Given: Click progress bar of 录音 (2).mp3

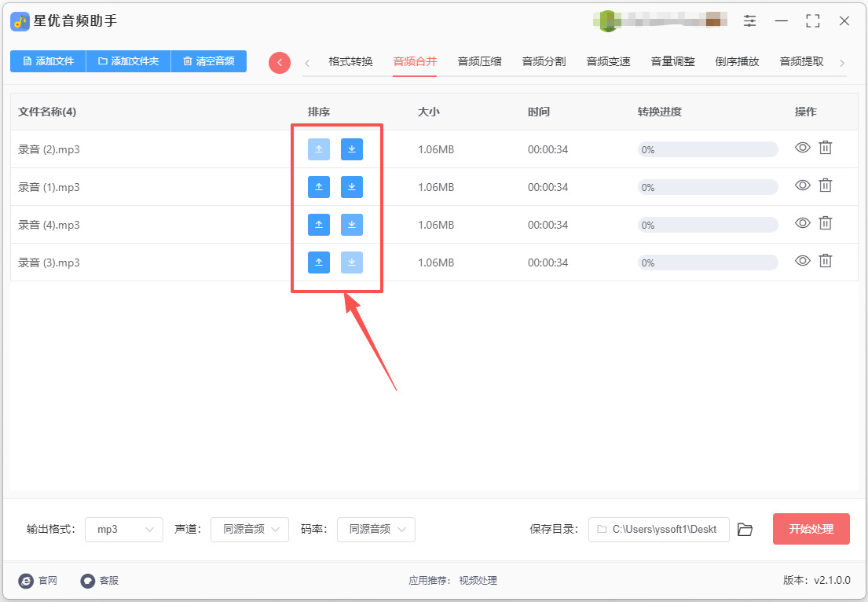Looking at the screenshot, I should tap(707, 149).
